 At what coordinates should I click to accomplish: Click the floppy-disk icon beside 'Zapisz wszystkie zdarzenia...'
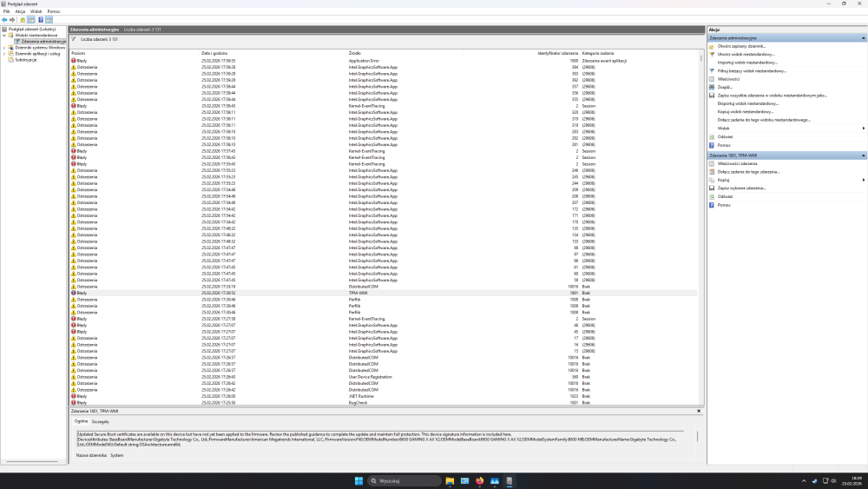tap(712, 96)
